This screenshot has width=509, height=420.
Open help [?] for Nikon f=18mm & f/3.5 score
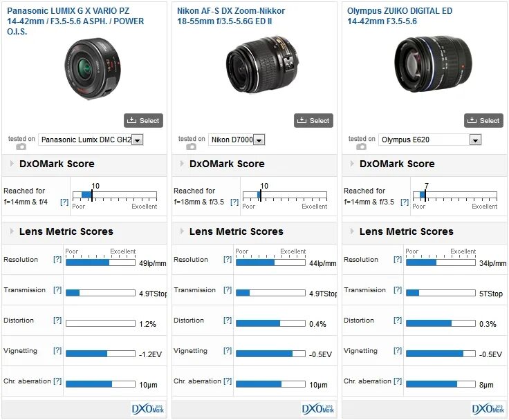click(x=234, y=202)
